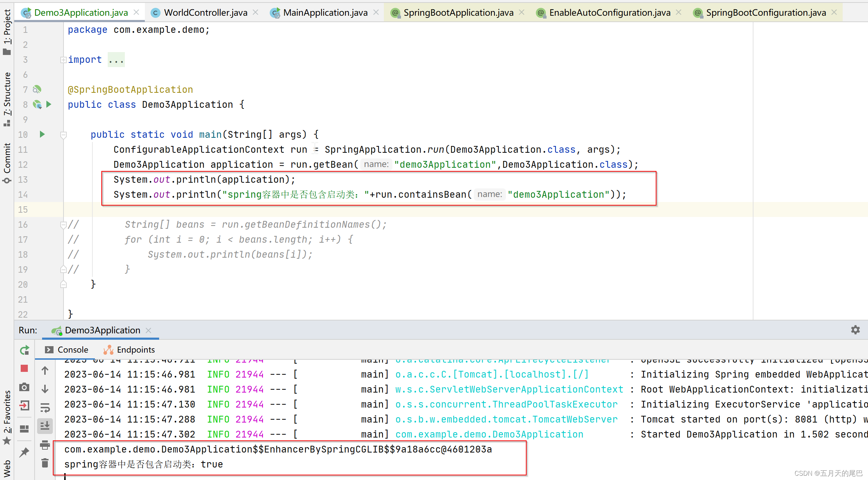
Task: Close the WorldController.java tab
Action: [x=255, y=12]
